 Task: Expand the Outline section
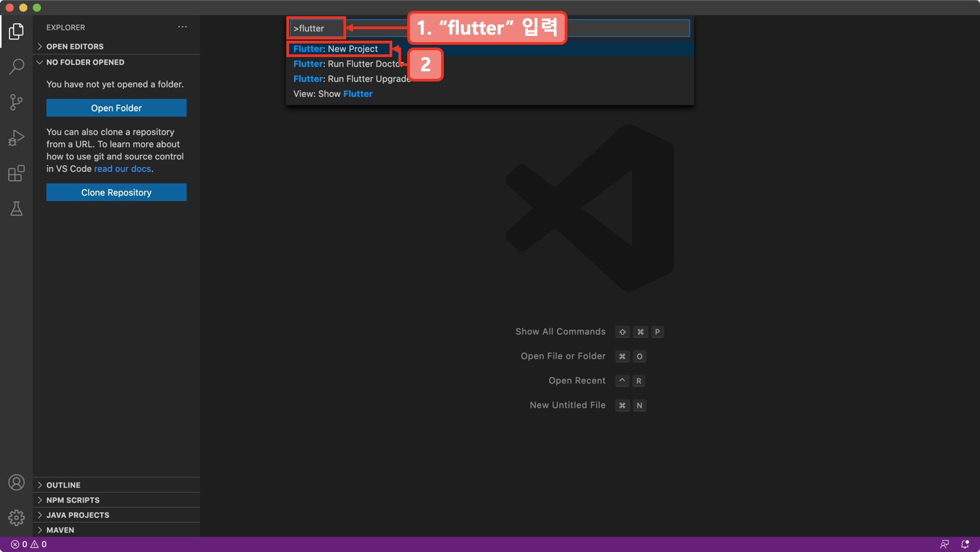pyautogui.click(x=116, y=485)
